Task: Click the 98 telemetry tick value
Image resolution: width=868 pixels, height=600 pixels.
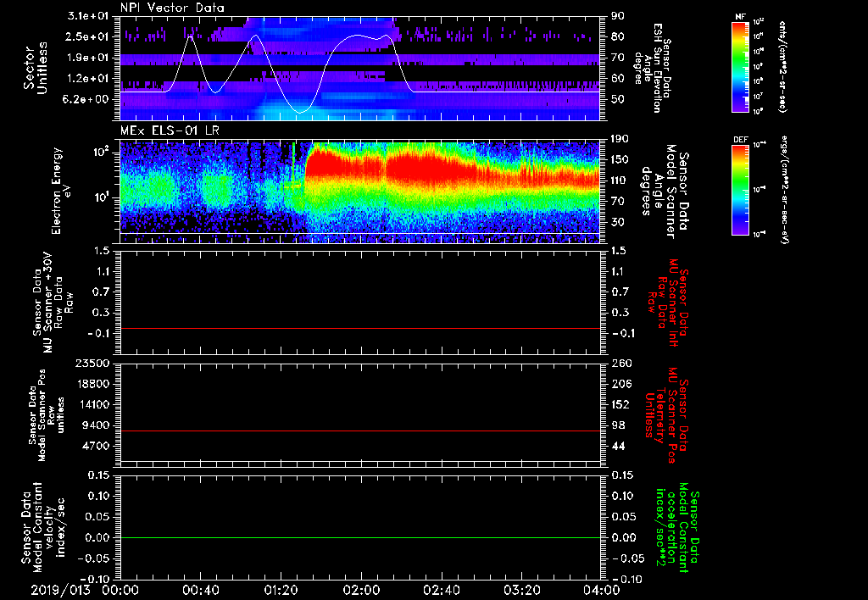Action: (618, 425)
